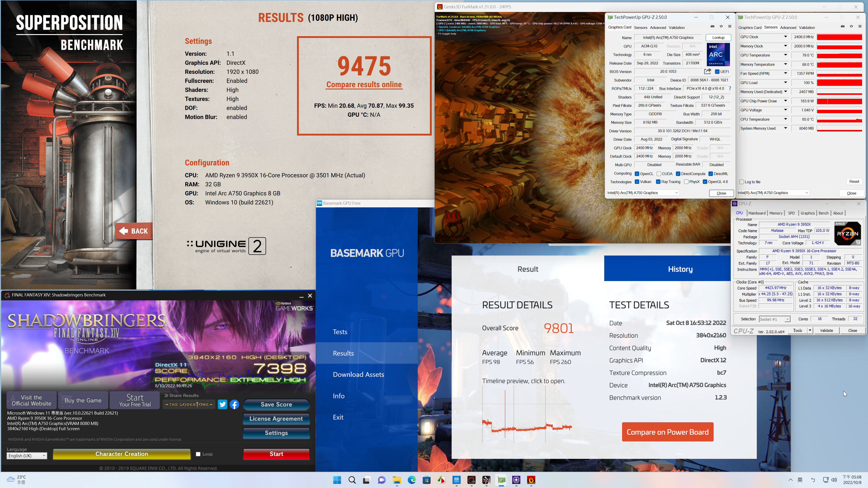Switch to Basemark GPU taskbar icon
Screen dimensions: 868x488
tap(457, 480)
